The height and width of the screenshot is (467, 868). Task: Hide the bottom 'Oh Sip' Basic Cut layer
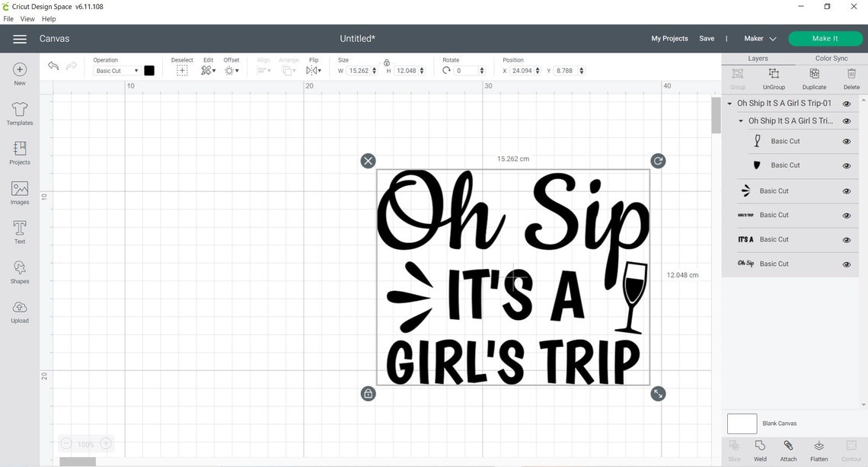click(847, 264)
